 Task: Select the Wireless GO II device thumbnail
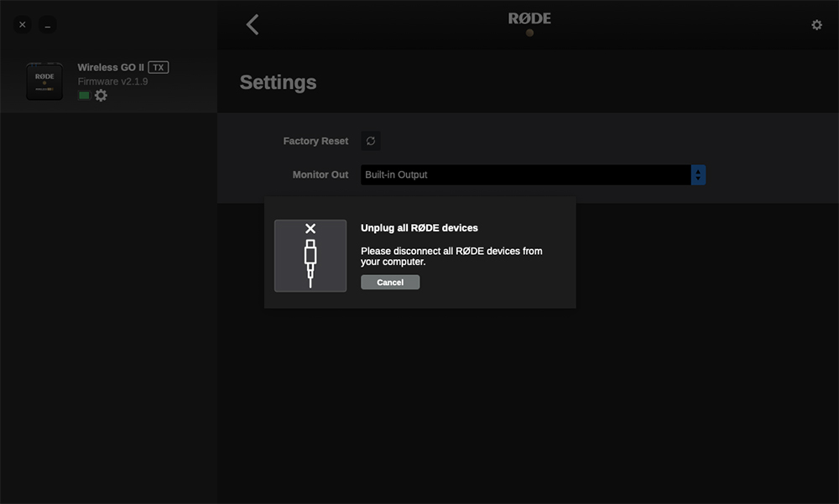pos(44,81)
